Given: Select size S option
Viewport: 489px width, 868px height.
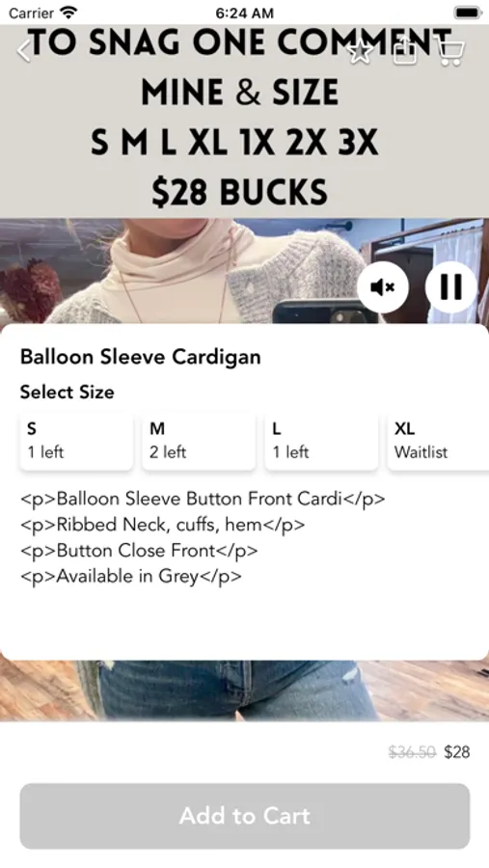Looking at the screenshot, I should point(77,441).
